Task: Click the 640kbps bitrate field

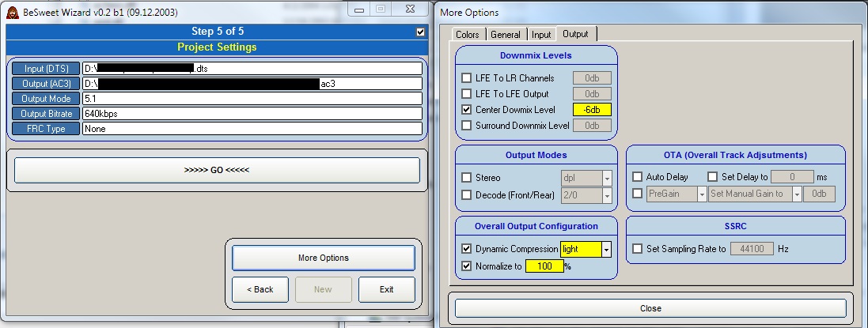Action: pyautogui.click(x=252, y=113)
